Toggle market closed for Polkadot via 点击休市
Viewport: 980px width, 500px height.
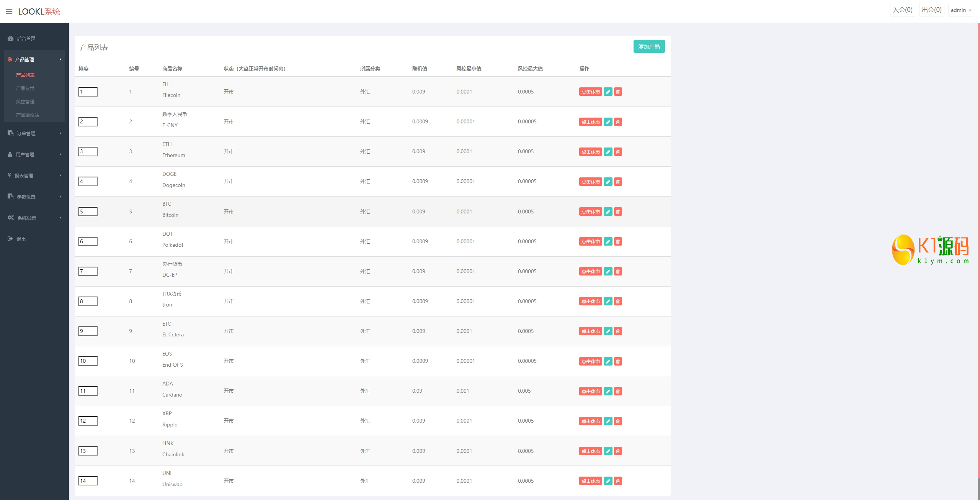(x=590, y=241)
